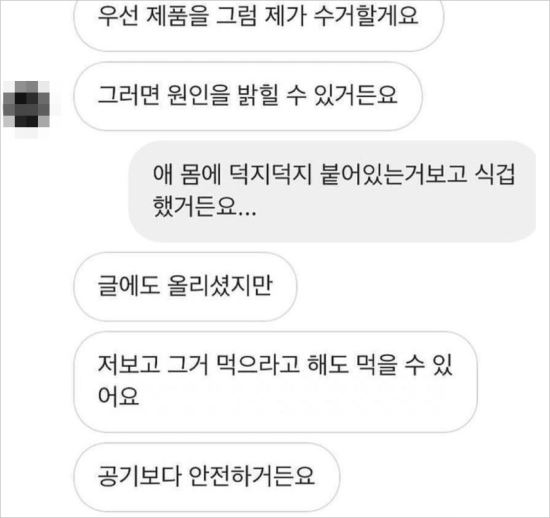Click the word '먹으라고' in the long message
550x518 pixels.
coord(257,365)
